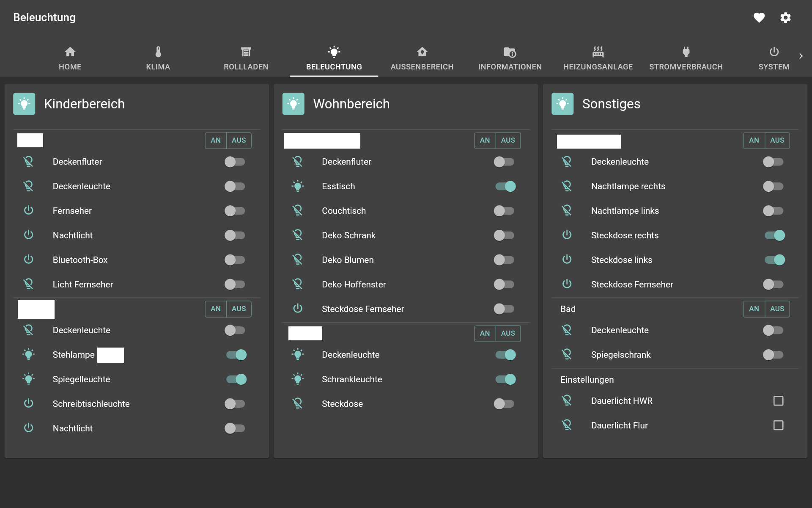The image size is (812, 508).
Task: Check the Dauerlicht Flur checkbox
Action: click(x=778, y=425)
